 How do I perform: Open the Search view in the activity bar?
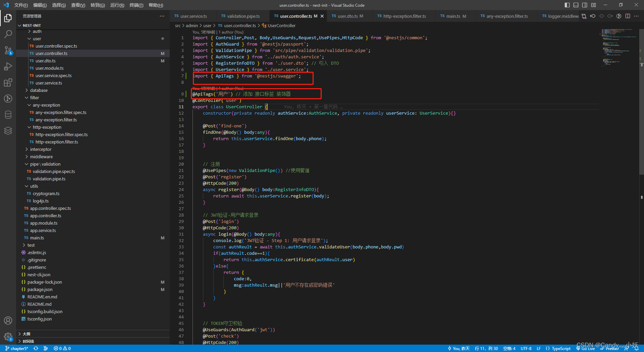8,34
